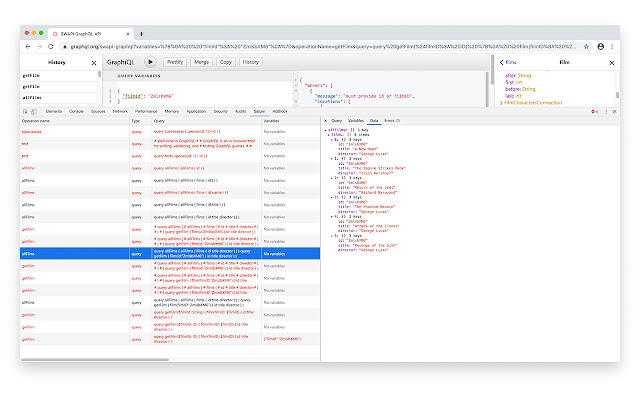Toggle the DevTools device toolbar icon

(x=34, y=111)
